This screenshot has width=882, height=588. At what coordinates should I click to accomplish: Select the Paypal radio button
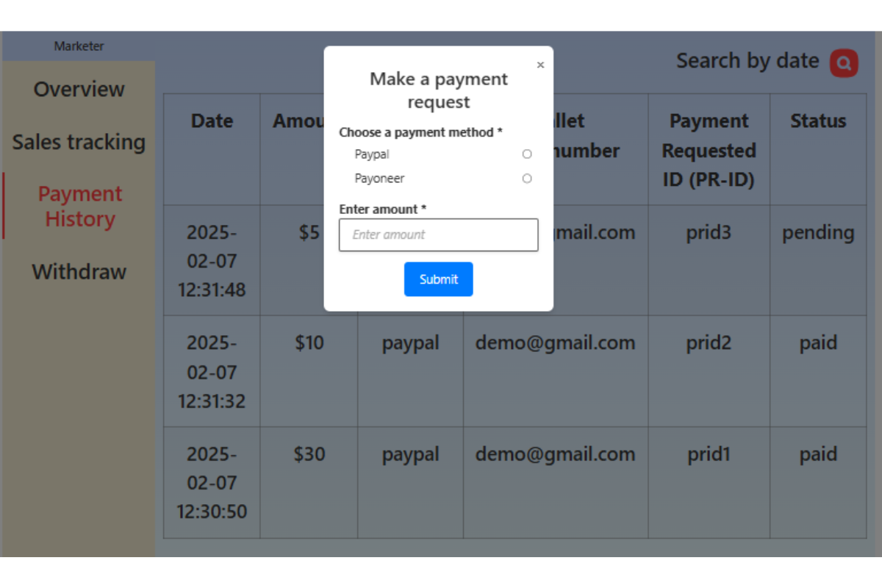(x=526, y=154)
